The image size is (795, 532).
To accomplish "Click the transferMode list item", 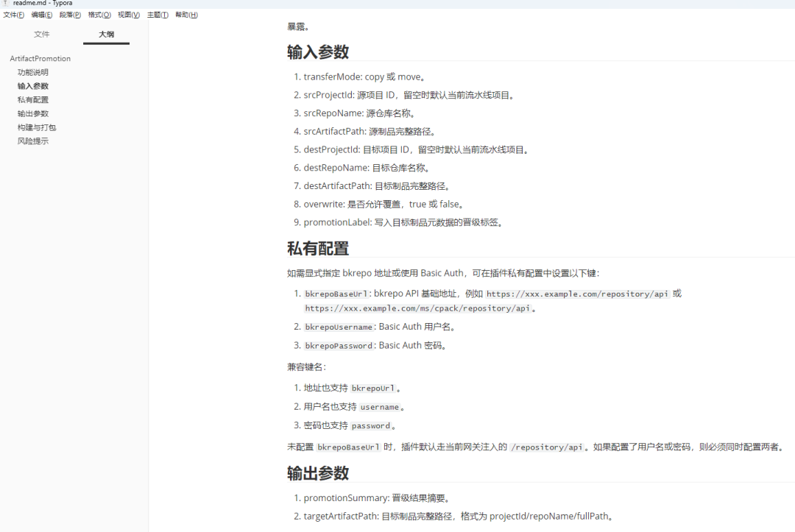I will pyautogui.click(x=366, y=77).
